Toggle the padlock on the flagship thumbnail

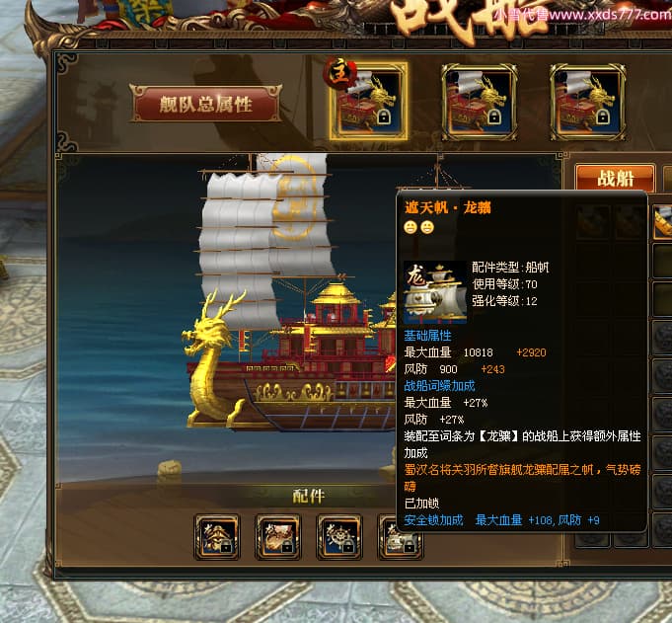pos(384,117)
